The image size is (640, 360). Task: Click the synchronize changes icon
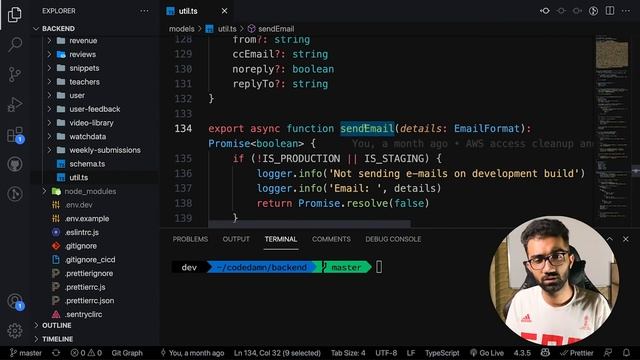click(x=56, y=353)
